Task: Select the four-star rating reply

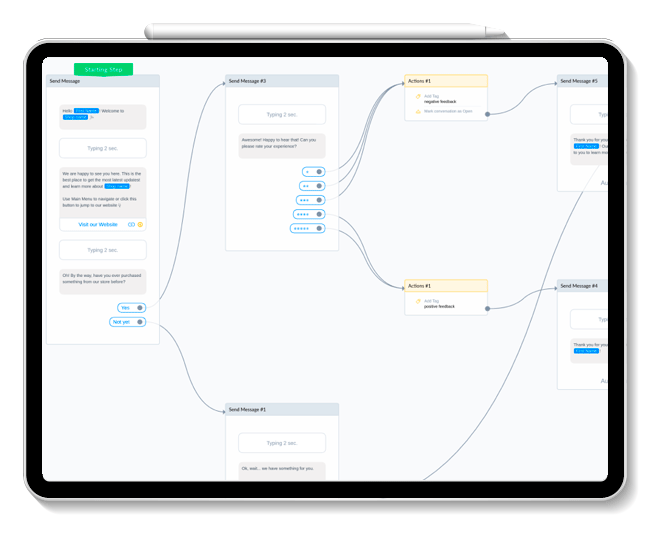Action: click(x=309, y=214)
